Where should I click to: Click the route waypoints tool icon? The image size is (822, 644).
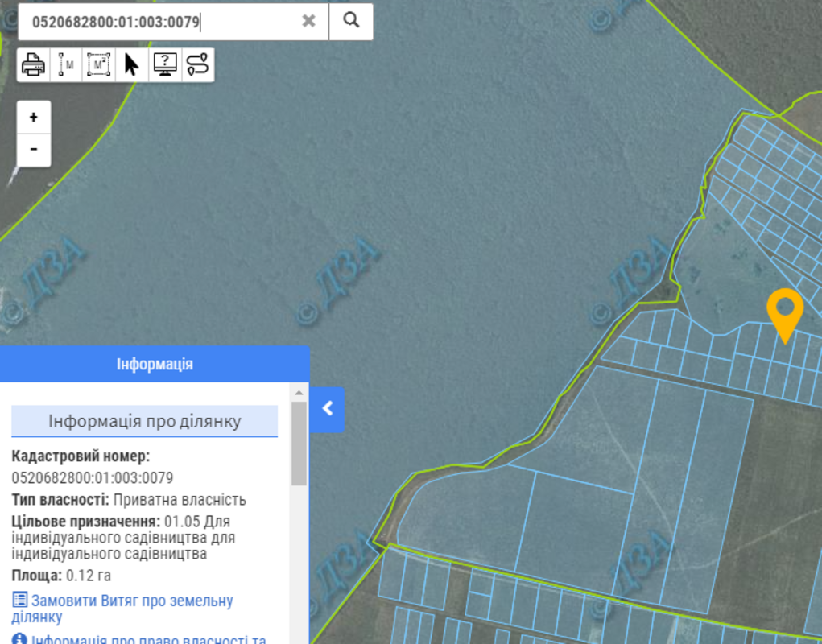pos(197,65)
